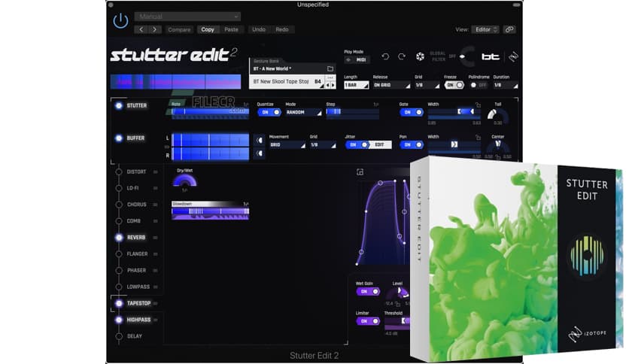
Task: Select previous gesture with small left arrow
Action: 328,85
